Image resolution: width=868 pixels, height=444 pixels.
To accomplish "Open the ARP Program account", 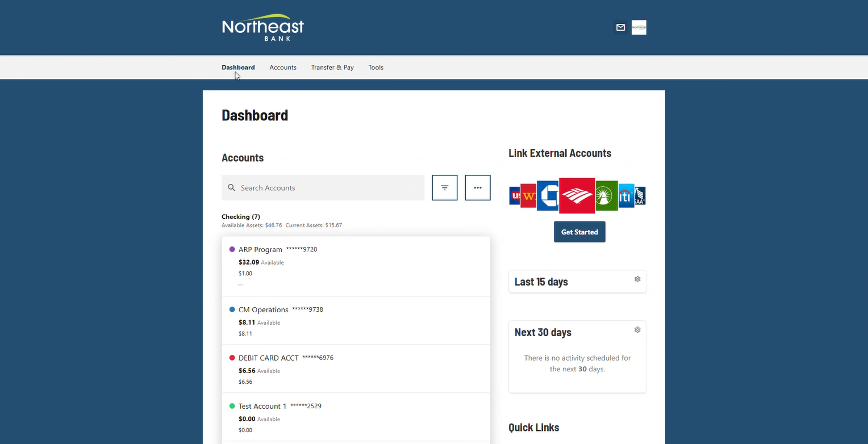I will click(x=356, y=266).
